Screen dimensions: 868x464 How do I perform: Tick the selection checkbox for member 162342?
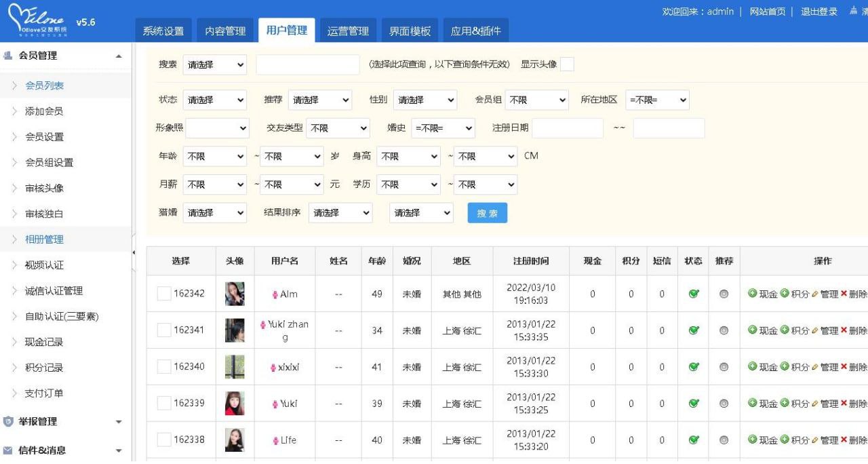pos(163,294)
